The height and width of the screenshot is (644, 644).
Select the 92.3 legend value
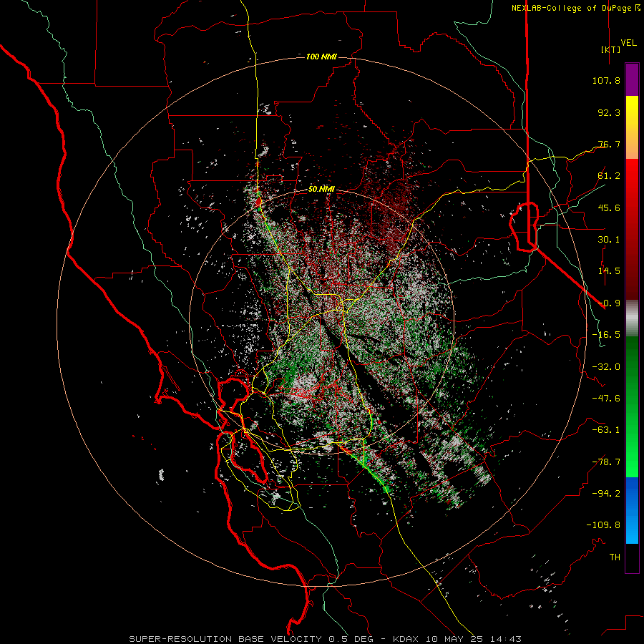[x=609, y=112]
